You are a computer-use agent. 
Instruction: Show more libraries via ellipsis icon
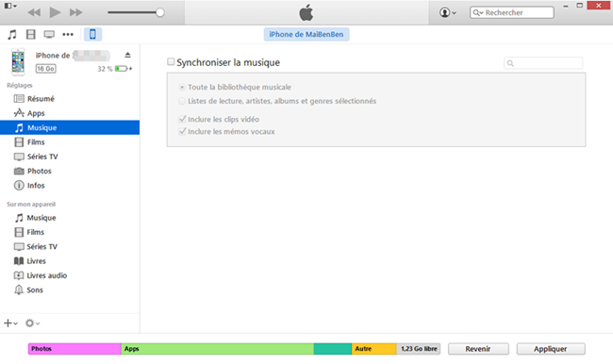(68, 34)
